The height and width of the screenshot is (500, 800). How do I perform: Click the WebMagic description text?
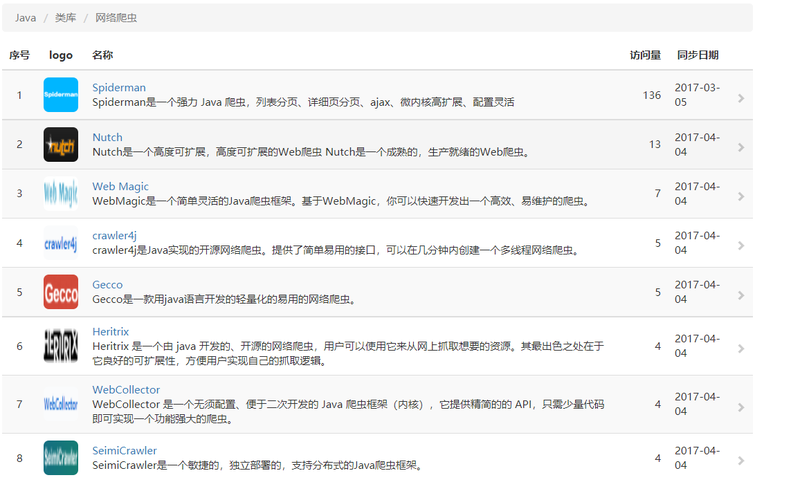(341, 201)
